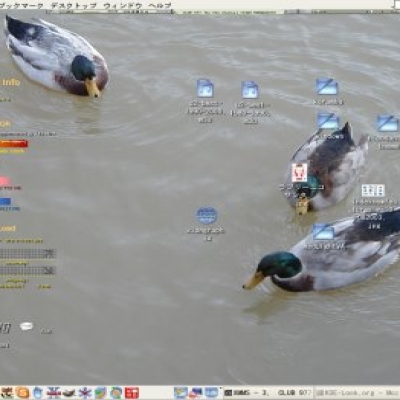Click the green and blue panel icon
400x400 pixels.
[100, 393]
